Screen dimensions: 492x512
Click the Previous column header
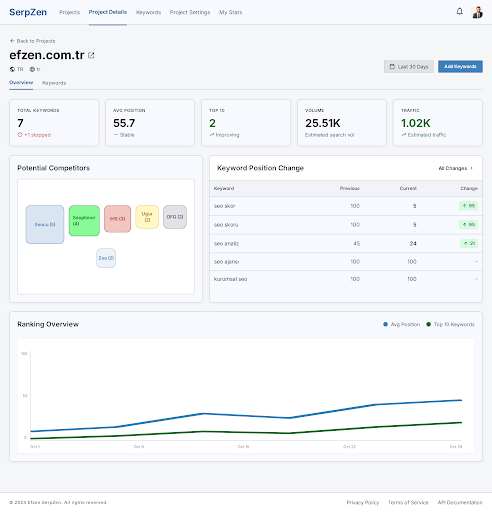pyautogui.click(x=350, y=188)
